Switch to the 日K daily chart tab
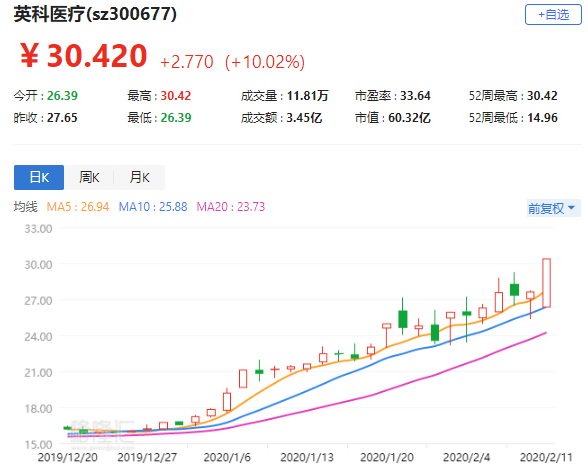 click(39, 177)
